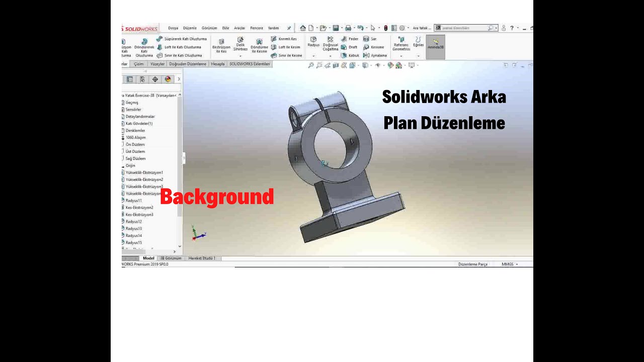Print using the printer icon
This screenshot has height=362, width=644.
[x=348, y=28]
